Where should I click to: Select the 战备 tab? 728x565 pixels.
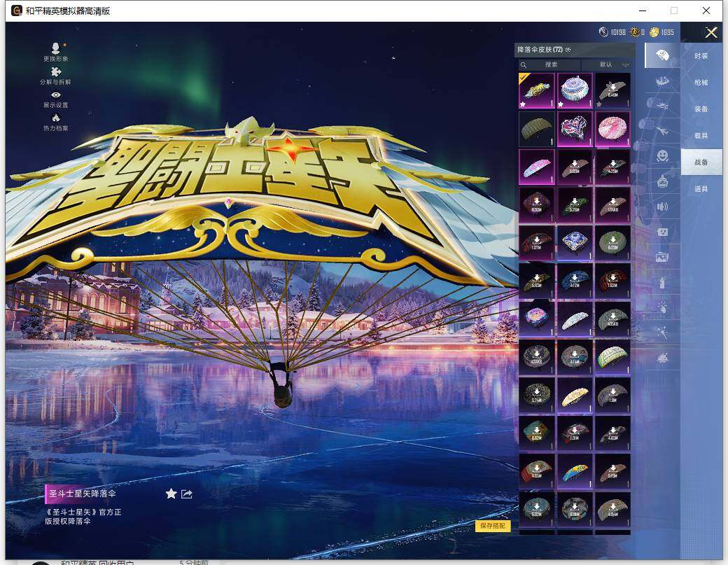[701, 162]
